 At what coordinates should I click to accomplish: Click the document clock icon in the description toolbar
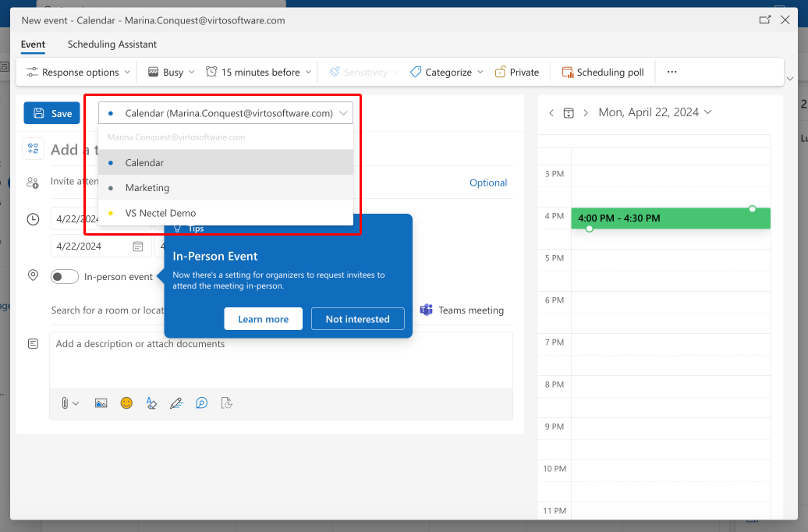227,403
